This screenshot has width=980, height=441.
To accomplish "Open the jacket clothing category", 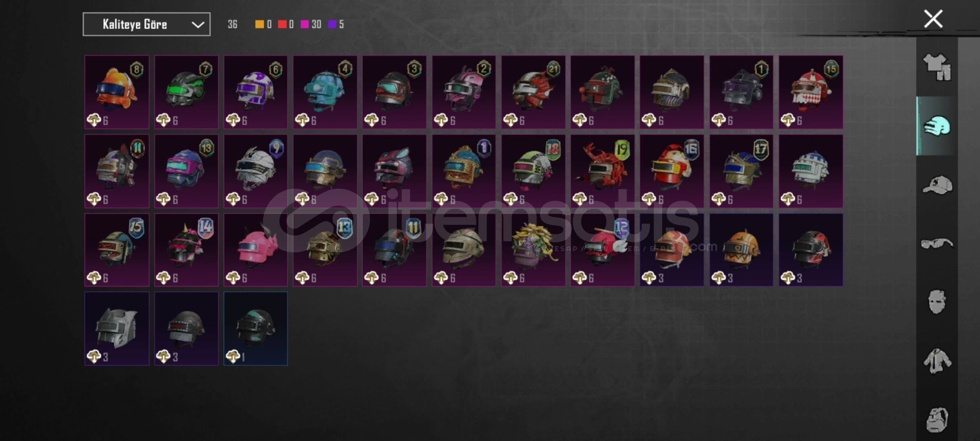I will pos(937,361).
